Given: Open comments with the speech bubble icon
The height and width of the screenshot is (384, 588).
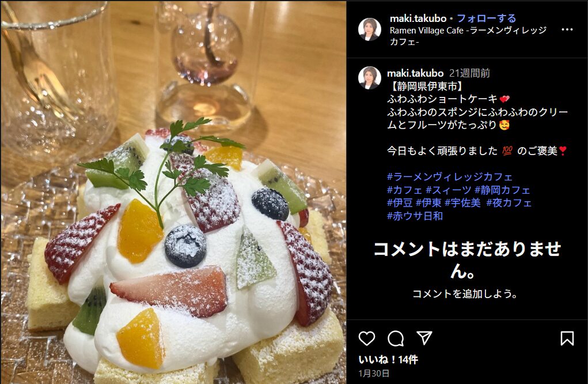Looking at the screenshot, I should pyautogui.click(x=396, y=338).
